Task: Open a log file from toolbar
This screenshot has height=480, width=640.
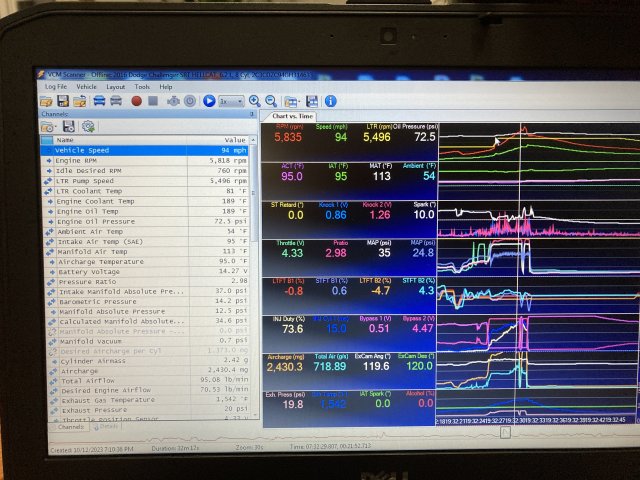Action: pyautogui.click(x=46, y=101)
